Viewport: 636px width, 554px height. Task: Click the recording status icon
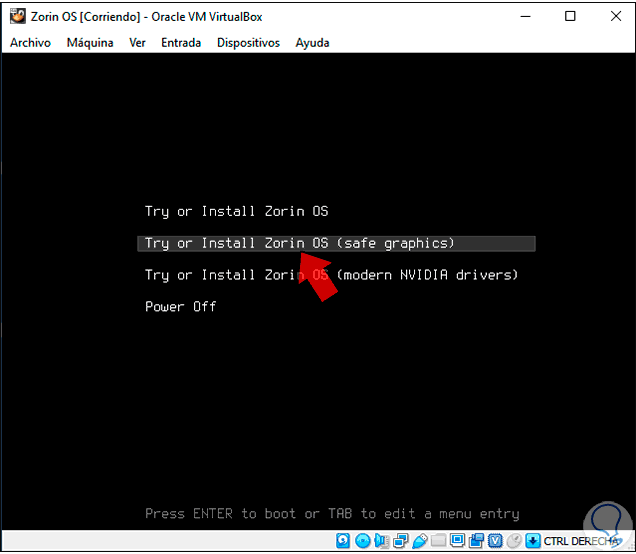[477, 541]
